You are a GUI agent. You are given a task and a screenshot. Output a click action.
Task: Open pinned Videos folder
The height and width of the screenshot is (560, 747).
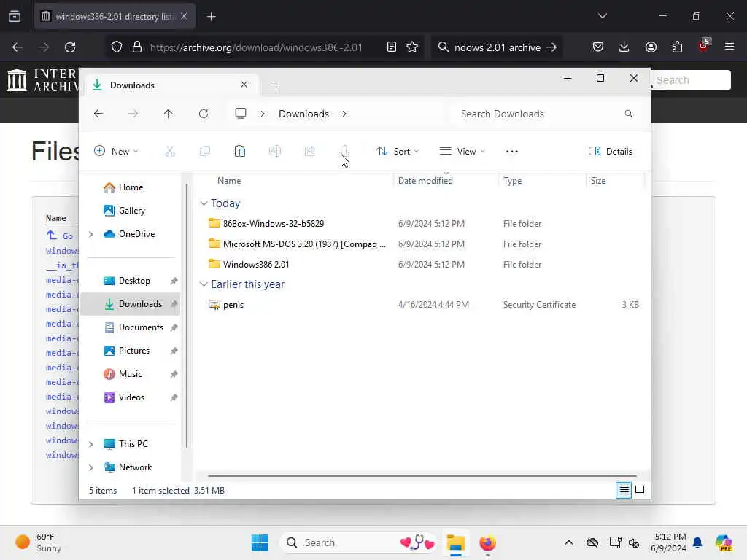131,397
